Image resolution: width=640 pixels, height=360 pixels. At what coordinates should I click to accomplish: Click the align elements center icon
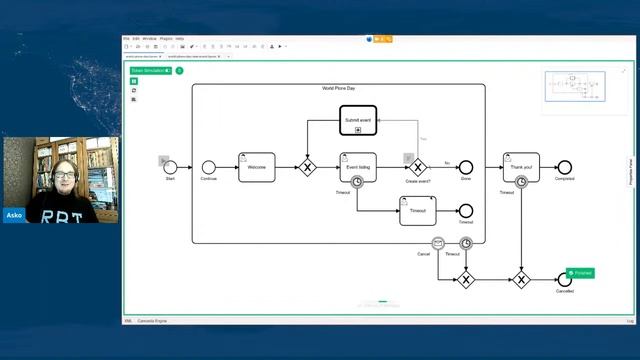tap(213, 47)
